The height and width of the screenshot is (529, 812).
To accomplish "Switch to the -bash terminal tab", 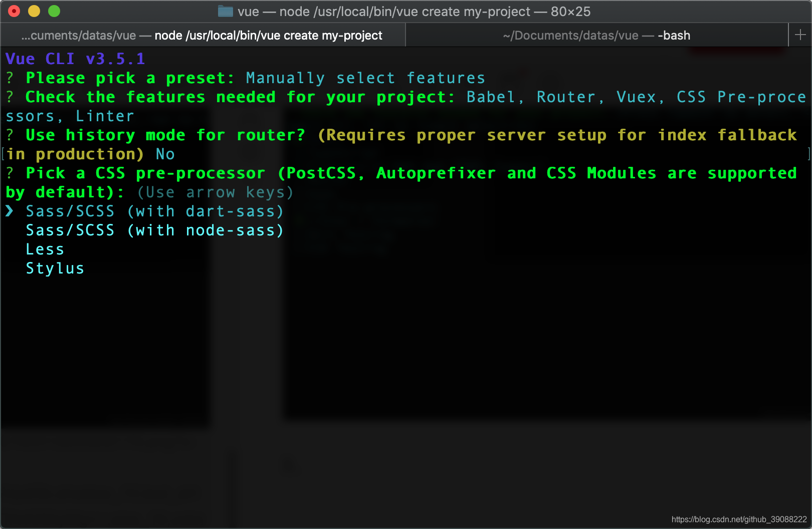I will click(x=596, y=36).
